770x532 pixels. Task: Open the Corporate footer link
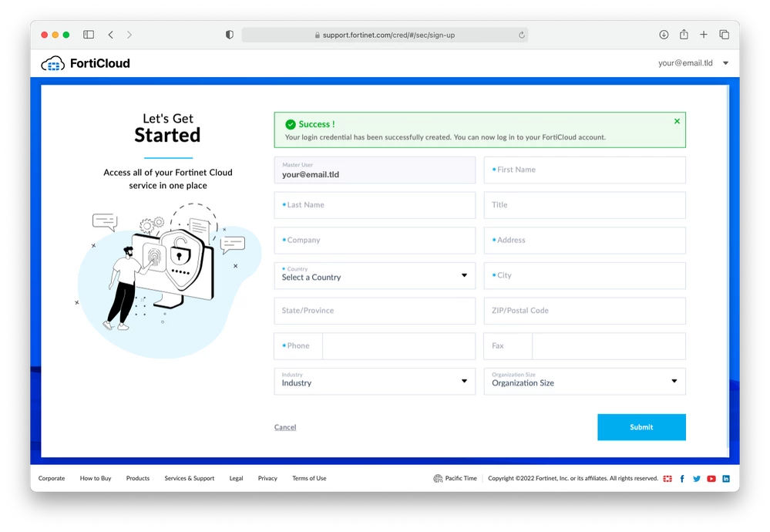click(52, 479)
